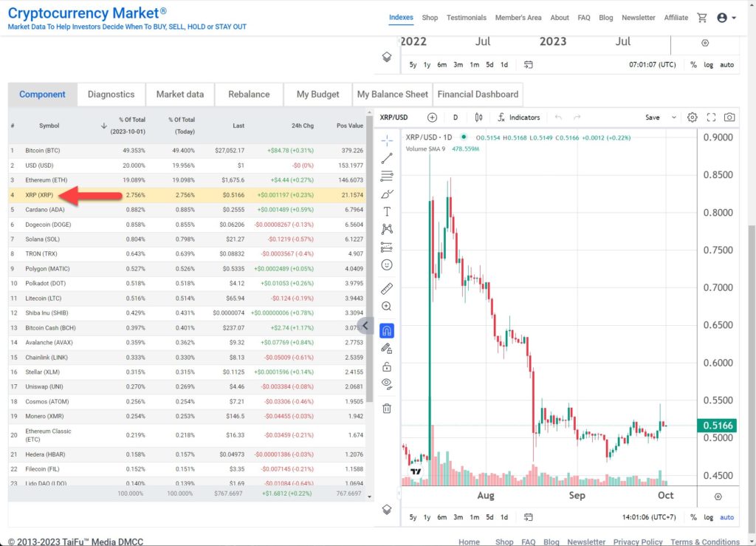This screenshot has width=756, height=546.
Task: Select the ruler measure tool
Action: tap(387, 288)
